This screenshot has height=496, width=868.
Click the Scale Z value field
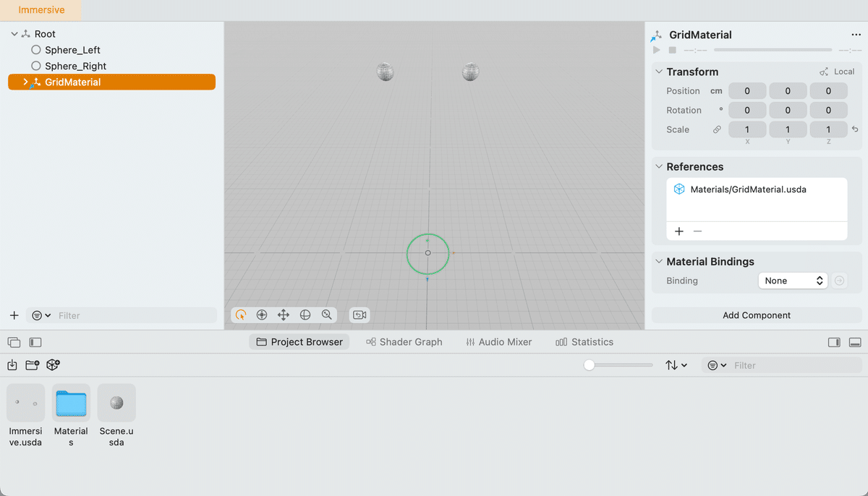[828, 129]
